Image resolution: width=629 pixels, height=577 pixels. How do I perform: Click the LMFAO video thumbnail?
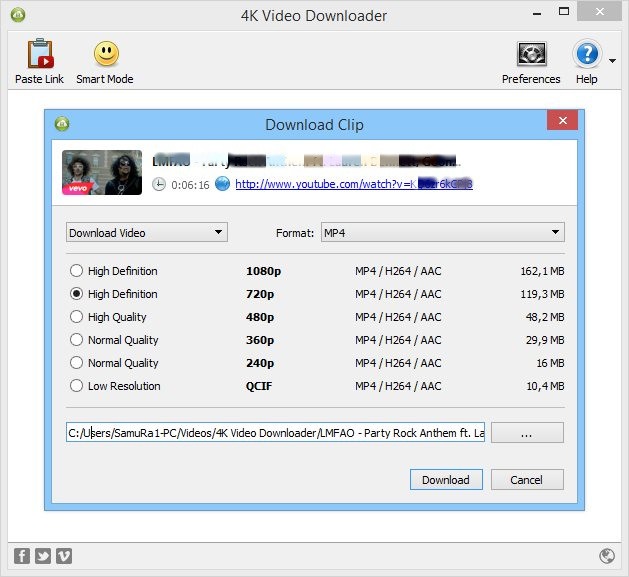tap(102, 173)
